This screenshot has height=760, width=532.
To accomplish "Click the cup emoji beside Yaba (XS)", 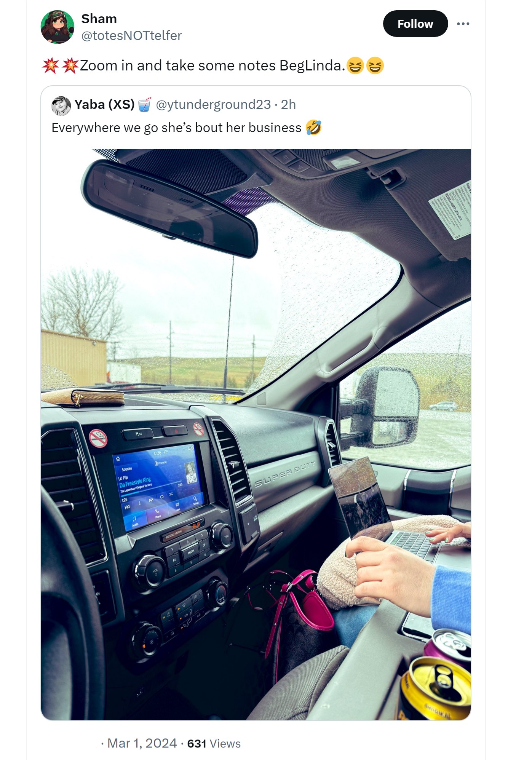I will (144, 105).
